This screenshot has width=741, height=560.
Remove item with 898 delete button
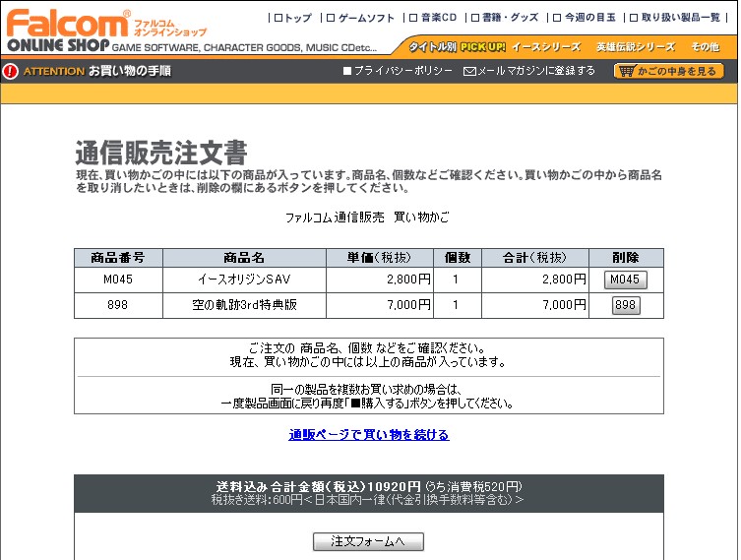click(x=626, y=305)
